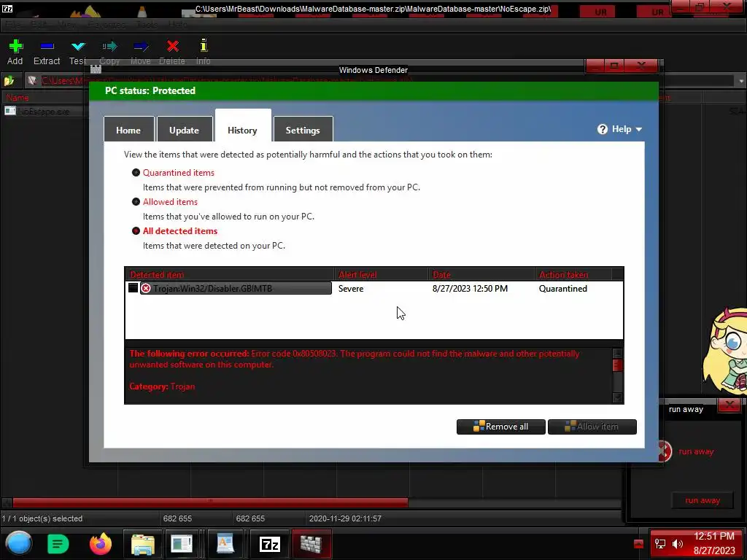Click the network icon in system tray
The height and width of the screenshot is (560, 747).
point(660,544)
